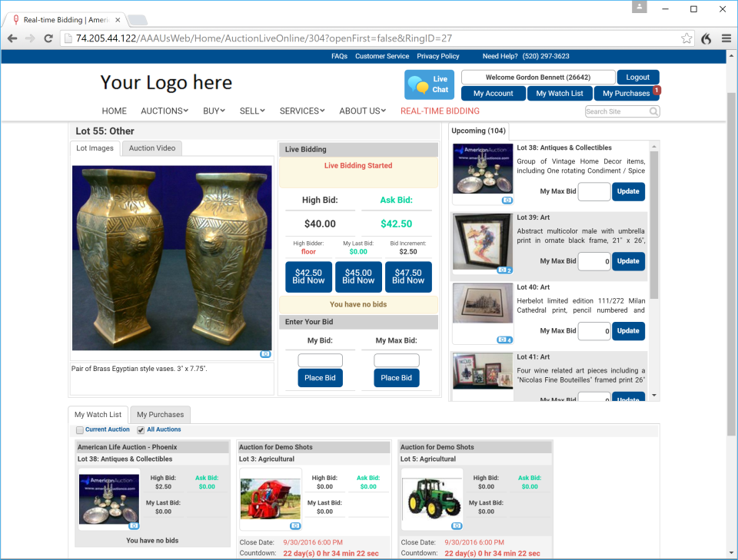Expand the SELL dropdown

(252, 111)
